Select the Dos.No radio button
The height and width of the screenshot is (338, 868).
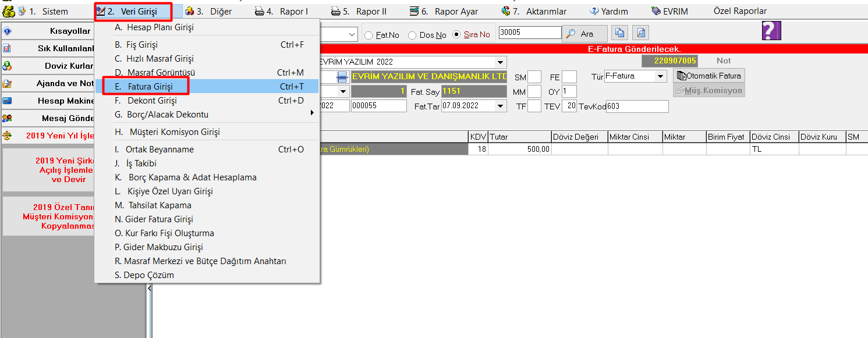(412, 35)
